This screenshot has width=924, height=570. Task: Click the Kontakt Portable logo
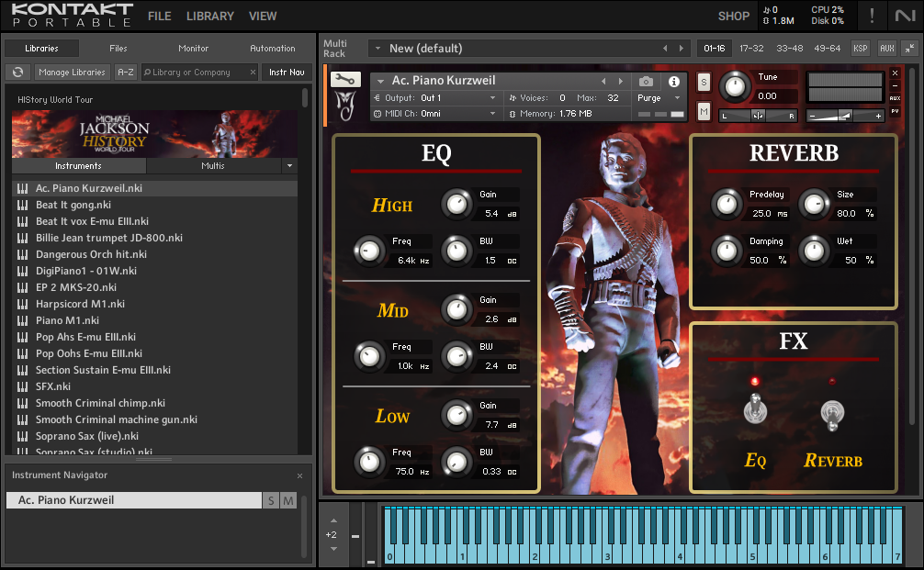click(73, 16)
